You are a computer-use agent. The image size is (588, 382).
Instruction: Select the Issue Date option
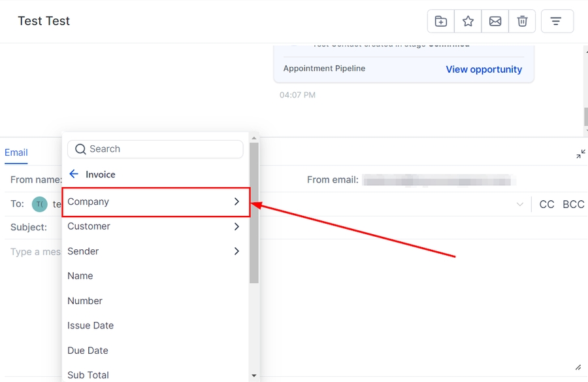pyautogui.click(x=90, y=326)
